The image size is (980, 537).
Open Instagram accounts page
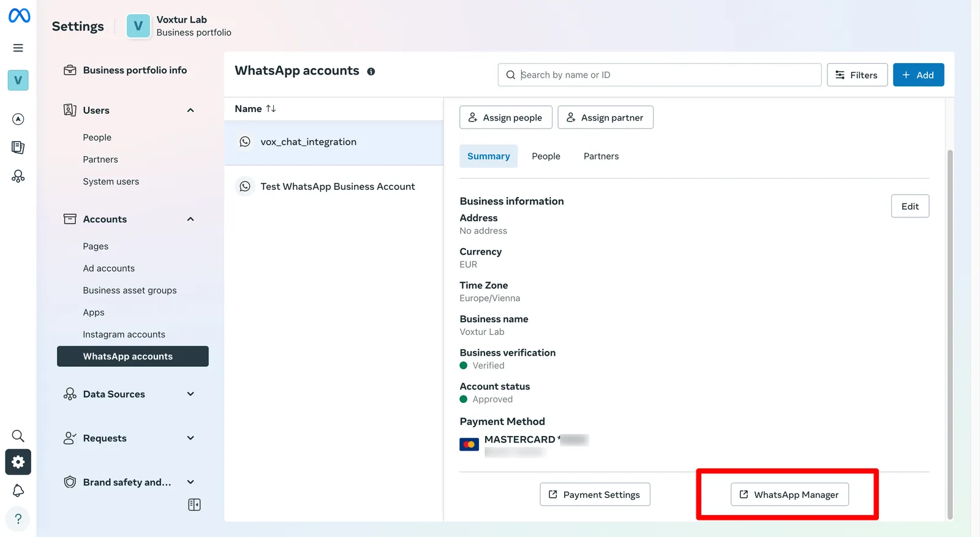click(x=124, y=335)
